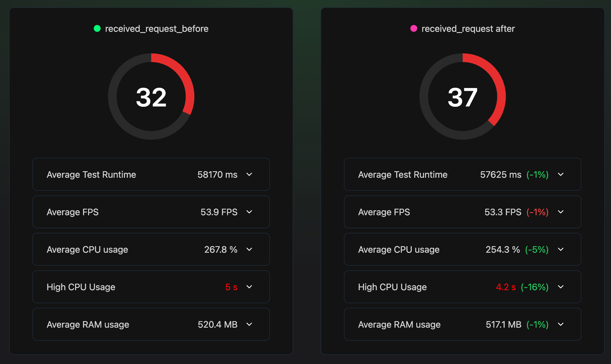Expand Average RAM usage chevron in after panel
The width and height of the screenshot is (611, 364).
561,324
